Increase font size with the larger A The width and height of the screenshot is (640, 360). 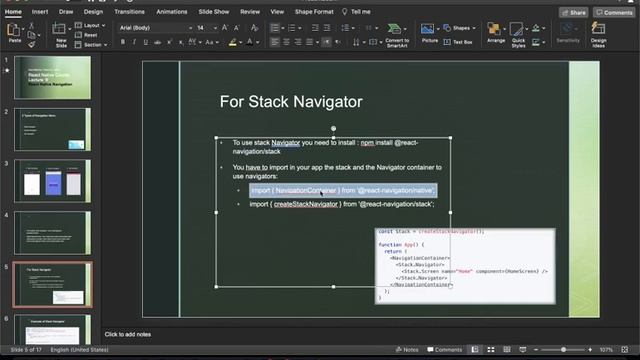pos(225,28)
